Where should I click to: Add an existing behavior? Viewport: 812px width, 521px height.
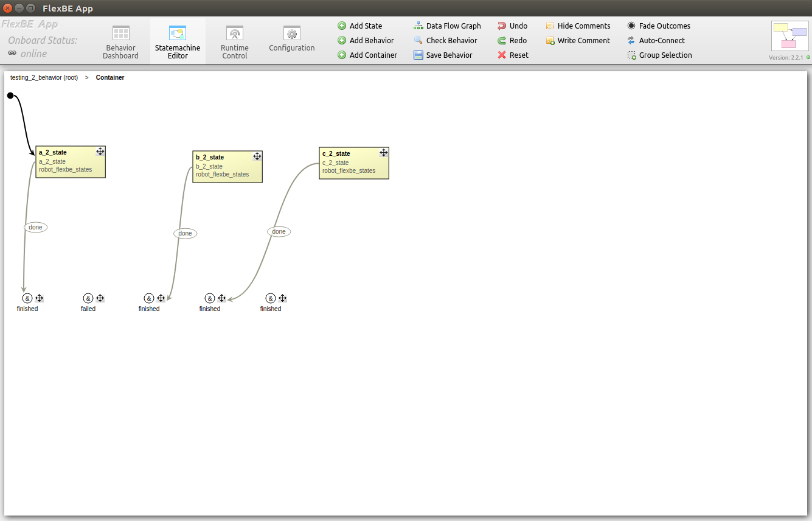[x=366, y=40]
